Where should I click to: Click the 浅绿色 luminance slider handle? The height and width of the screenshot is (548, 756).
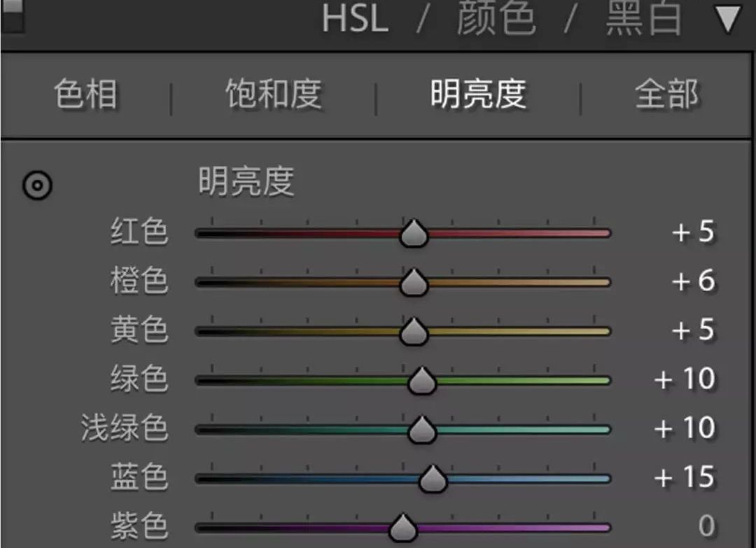pyautogui.click(x=422, y=430)
